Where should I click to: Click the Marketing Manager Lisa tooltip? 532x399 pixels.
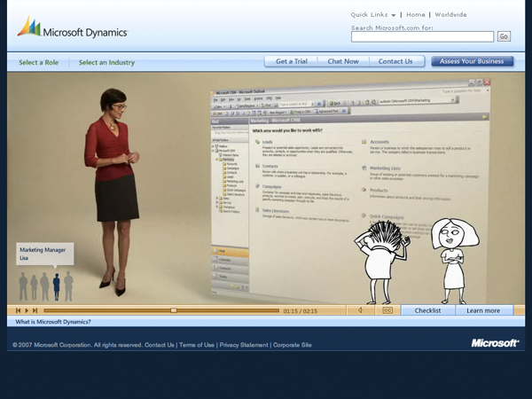pyautogui.click(x=45, y=254)
